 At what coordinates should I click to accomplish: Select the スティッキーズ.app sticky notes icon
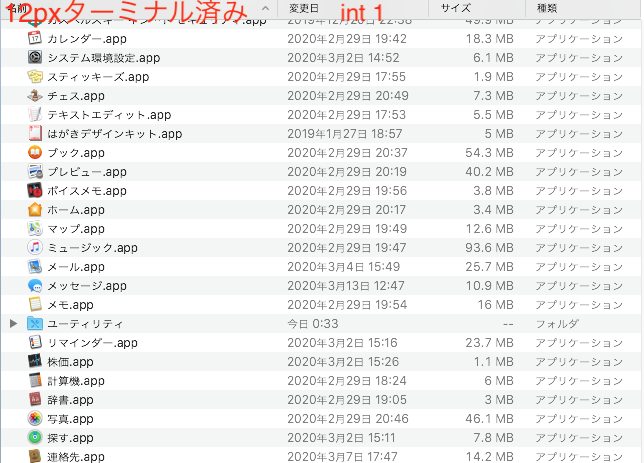(x=35, y=76)
